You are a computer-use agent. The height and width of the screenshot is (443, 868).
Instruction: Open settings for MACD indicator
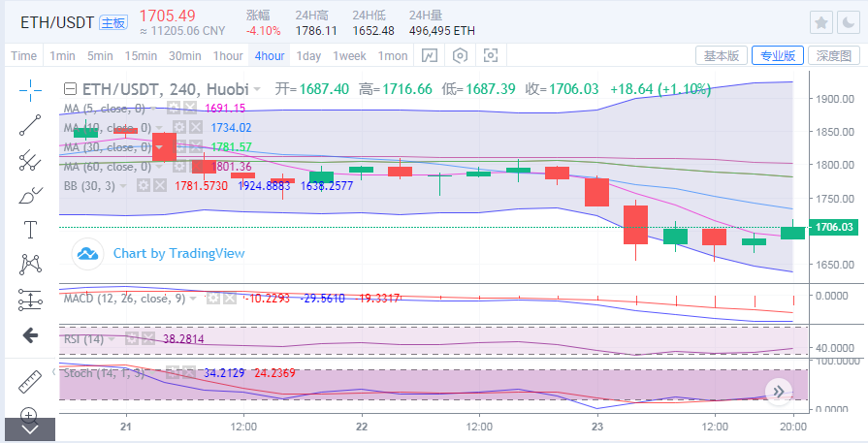point(212,299)
